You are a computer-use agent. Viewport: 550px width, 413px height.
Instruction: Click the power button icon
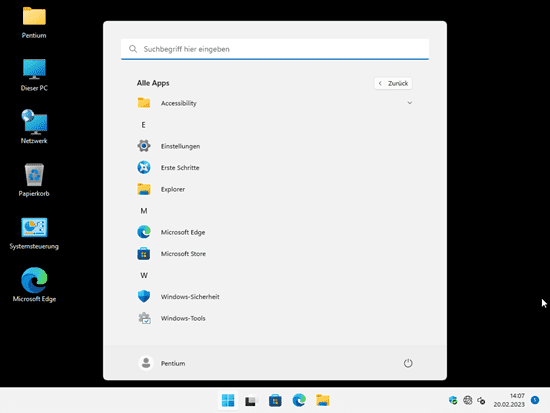(x=408, y=363)
